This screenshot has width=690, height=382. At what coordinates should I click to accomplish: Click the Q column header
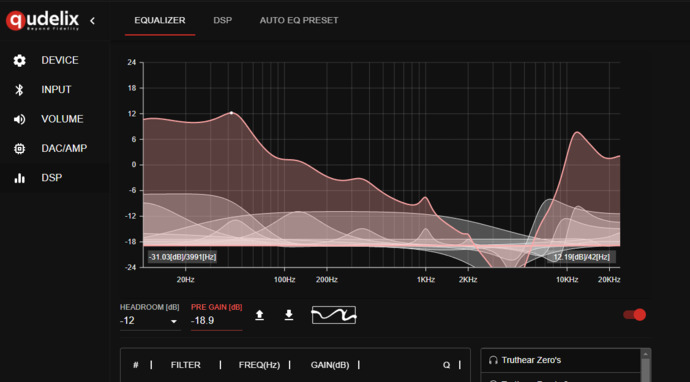[x=447, y=365]
